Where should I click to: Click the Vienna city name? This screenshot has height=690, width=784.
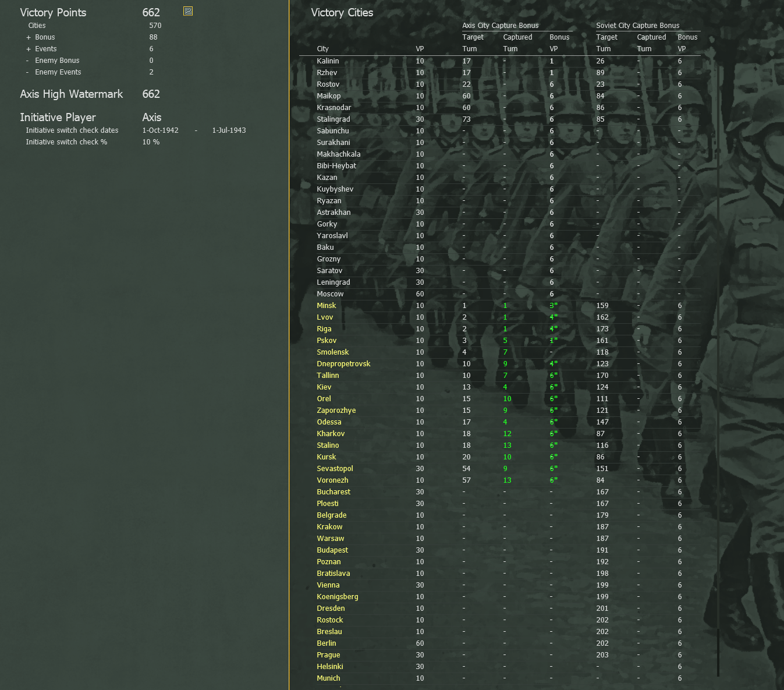tap(328, 585)
